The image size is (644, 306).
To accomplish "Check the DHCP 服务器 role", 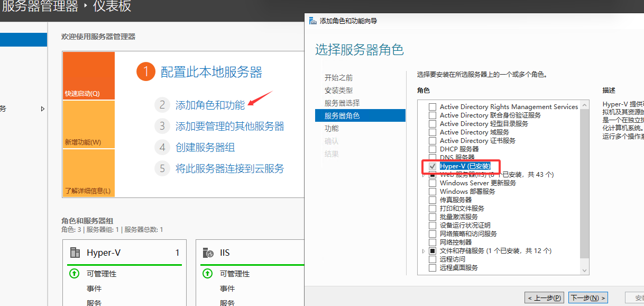I will pyautogui.click(x=433, y=149).
